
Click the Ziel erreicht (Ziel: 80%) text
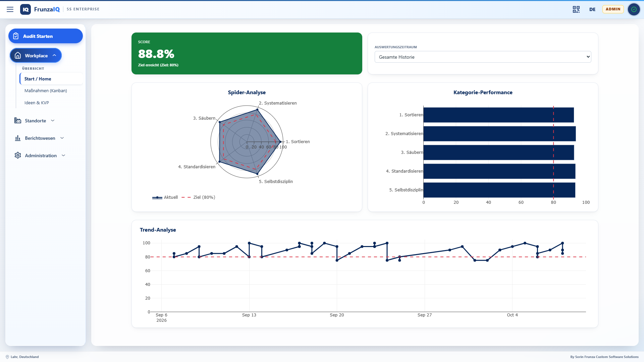158,65
